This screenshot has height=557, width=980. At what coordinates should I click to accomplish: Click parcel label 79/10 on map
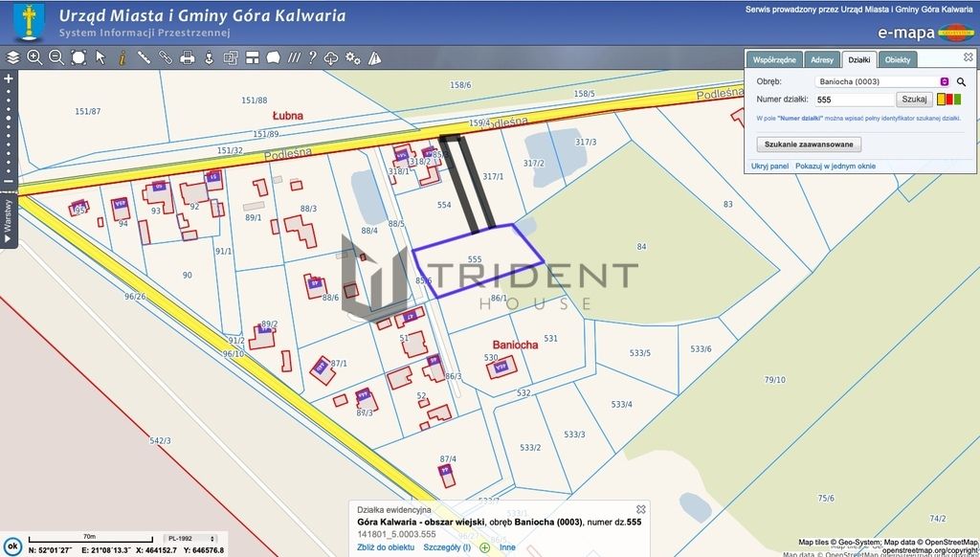click(774, 379)
